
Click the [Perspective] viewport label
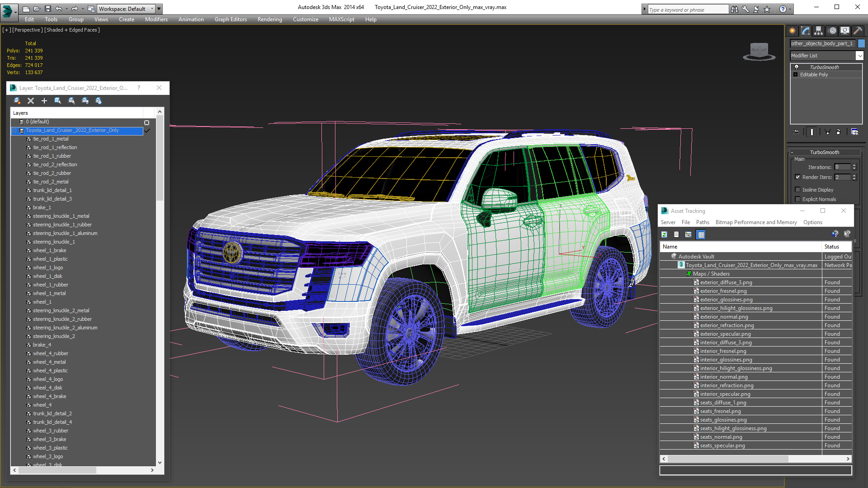pos(28,30)
